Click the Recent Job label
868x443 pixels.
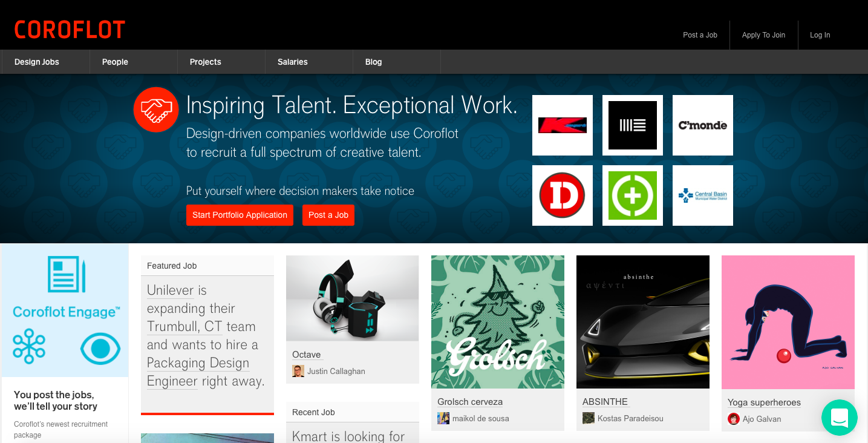[313, 412]
